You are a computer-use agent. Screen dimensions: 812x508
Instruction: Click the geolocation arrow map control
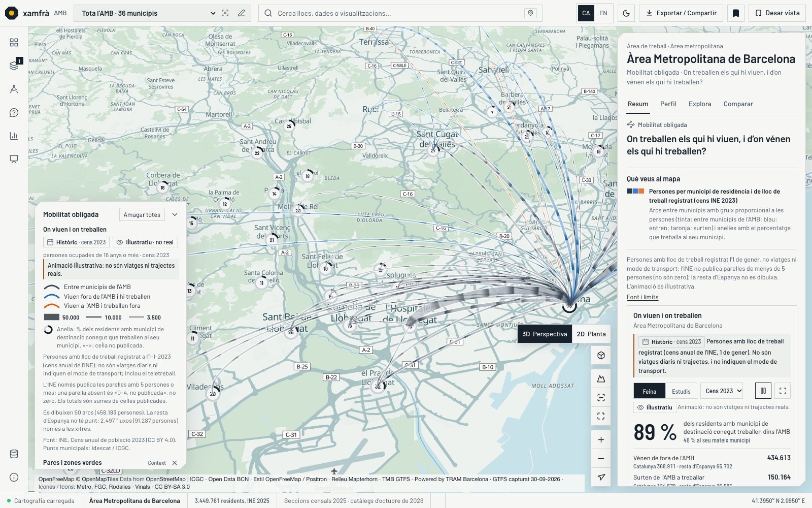tap(601, 477)
